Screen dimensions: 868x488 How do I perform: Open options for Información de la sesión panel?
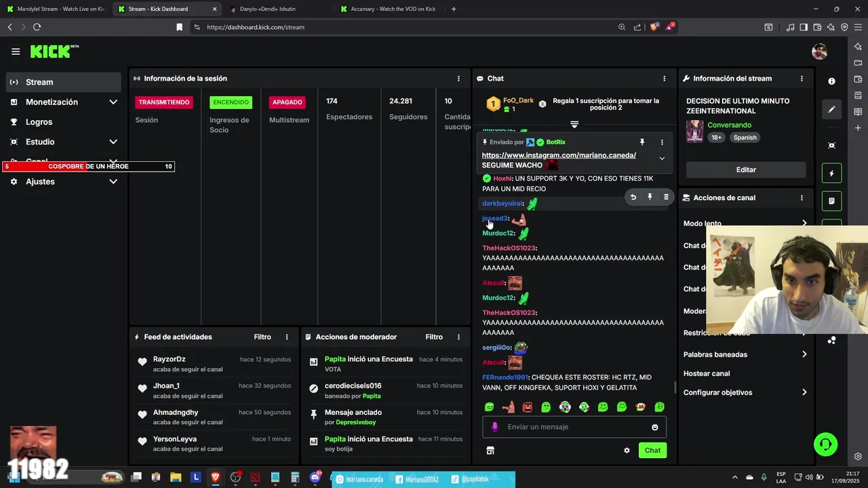[458, 79]
